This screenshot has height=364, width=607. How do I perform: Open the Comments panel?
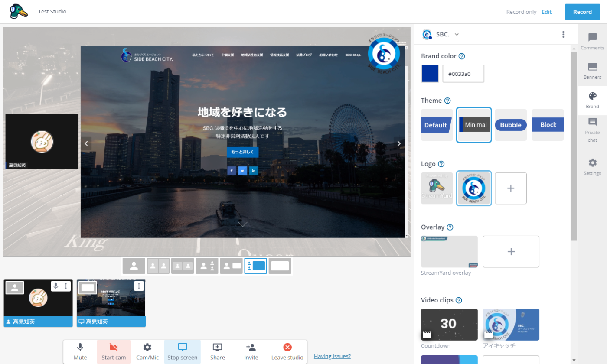pos(592,42)
